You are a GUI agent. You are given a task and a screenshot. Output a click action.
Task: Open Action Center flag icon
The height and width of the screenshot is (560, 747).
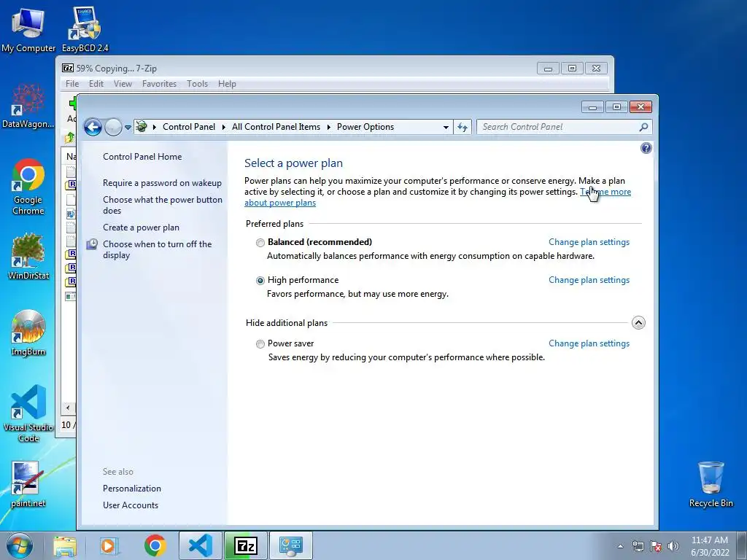[656, 546]
